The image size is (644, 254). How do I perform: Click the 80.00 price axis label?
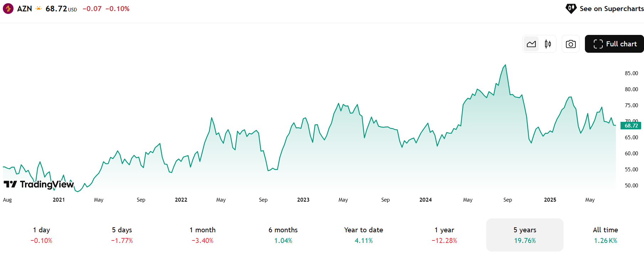632,89
